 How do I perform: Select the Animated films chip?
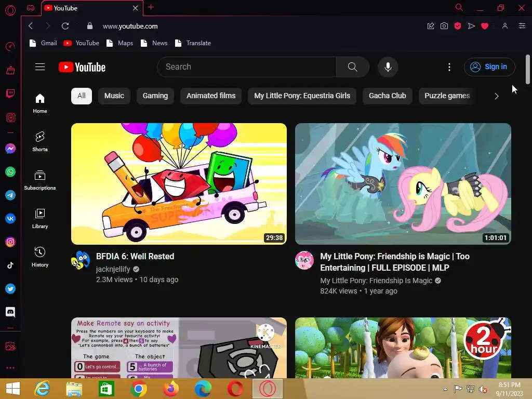coord(211,96)
